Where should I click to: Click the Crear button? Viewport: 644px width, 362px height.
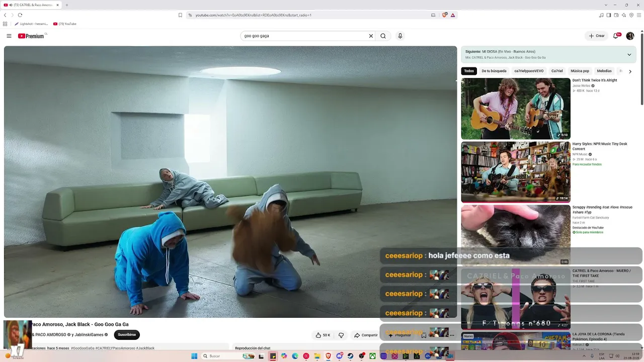click(x=597, y=36)
